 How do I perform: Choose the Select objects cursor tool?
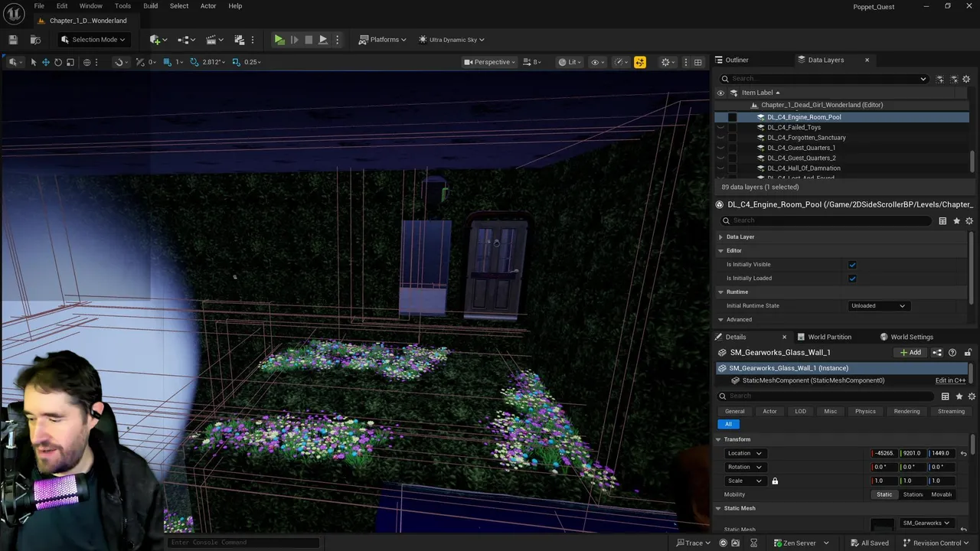point(33,62)
